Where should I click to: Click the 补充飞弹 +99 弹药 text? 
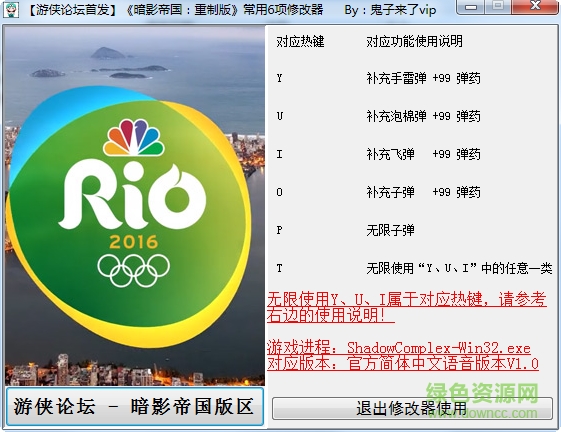423,154
